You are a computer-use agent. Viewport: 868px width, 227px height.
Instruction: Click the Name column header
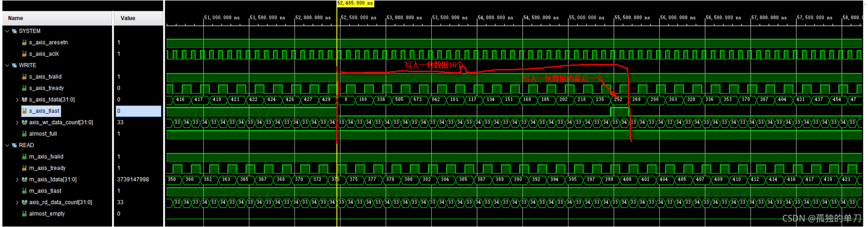point(16,18)
